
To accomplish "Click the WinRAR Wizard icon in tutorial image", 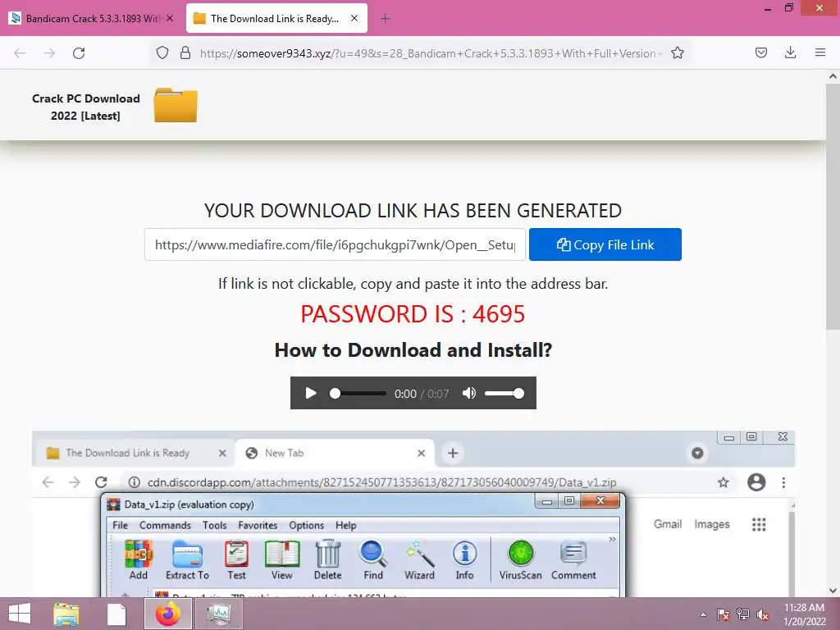I will click(419, 560).
